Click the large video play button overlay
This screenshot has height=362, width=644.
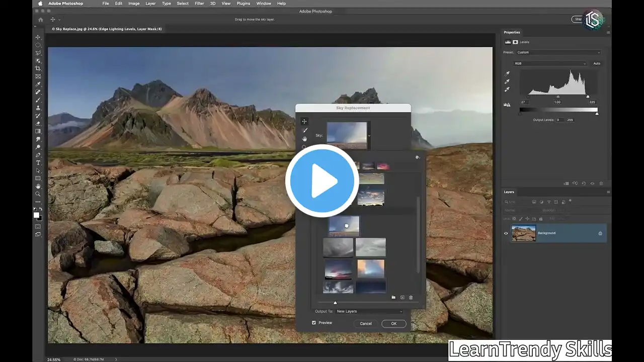322,181
